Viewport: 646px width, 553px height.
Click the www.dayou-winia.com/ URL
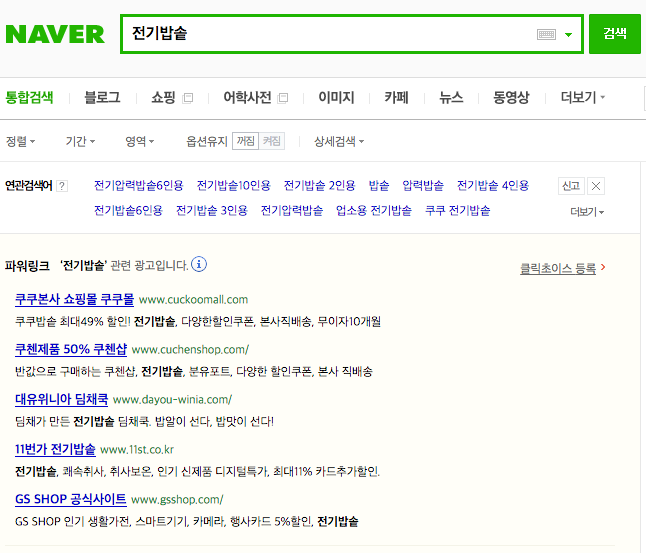172,399
